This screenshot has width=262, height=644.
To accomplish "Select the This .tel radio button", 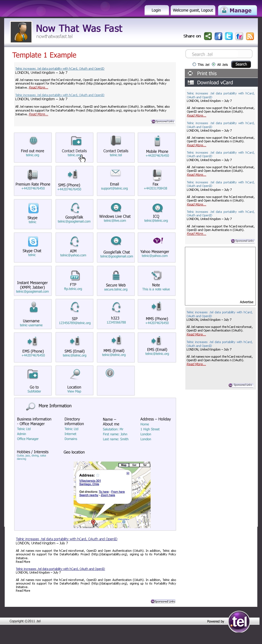I will coord(194,64).
